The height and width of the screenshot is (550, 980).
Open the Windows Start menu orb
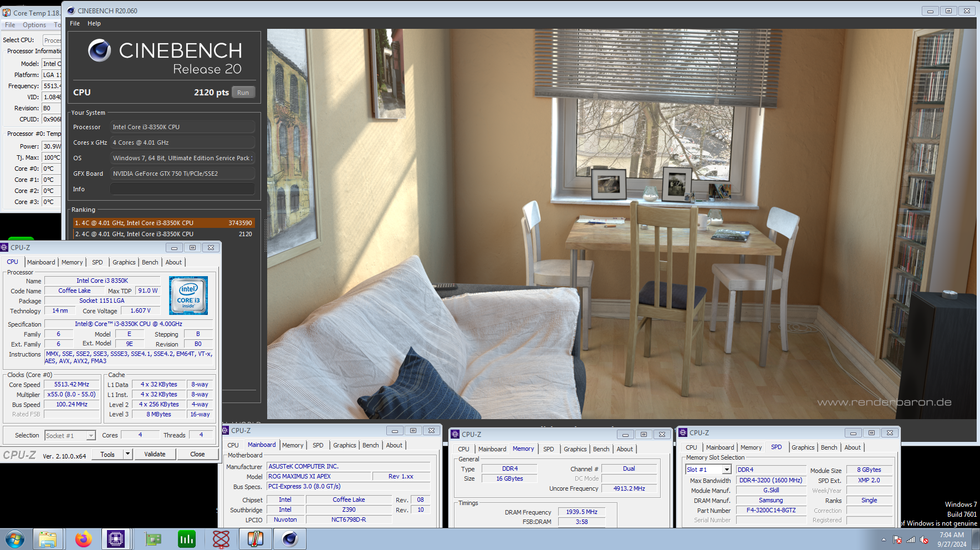(14, 539)
